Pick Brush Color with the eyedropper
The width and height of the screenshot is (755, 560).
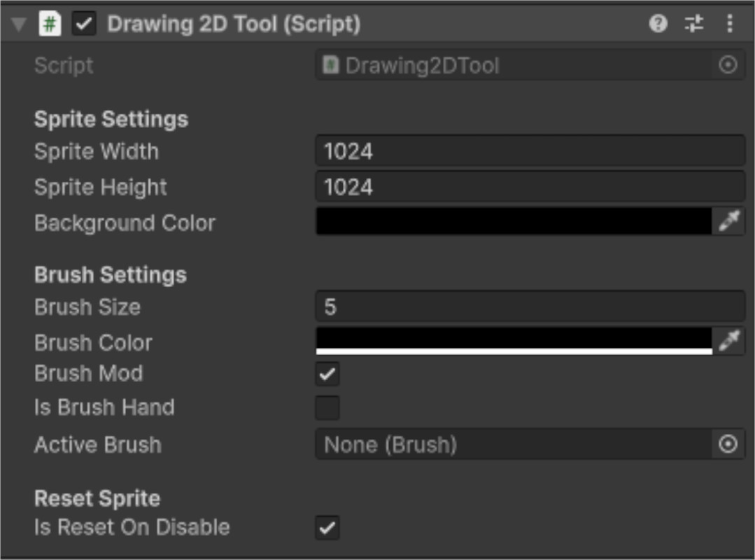[x=728, y=342]
